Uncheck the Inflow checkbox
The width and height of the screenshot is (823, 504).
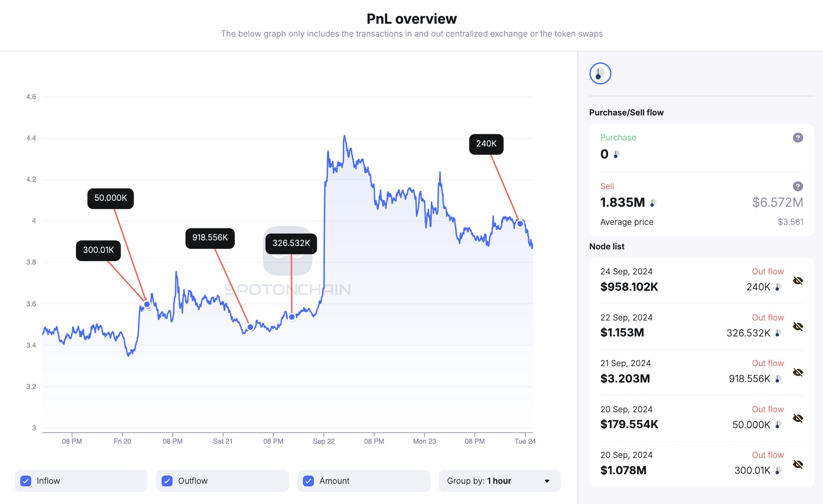coord(26,481)
